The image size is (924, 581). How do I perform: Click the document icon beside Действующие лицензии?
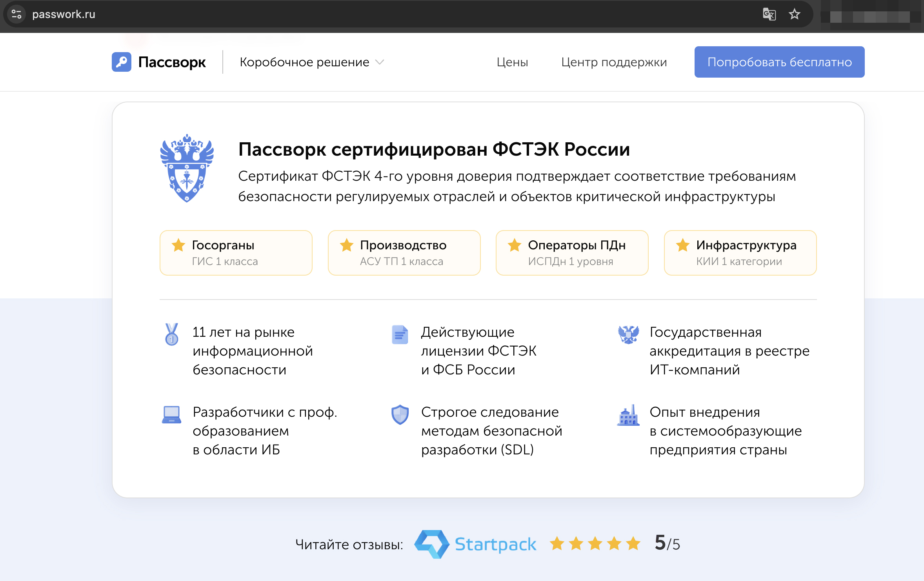pos(400,335)
